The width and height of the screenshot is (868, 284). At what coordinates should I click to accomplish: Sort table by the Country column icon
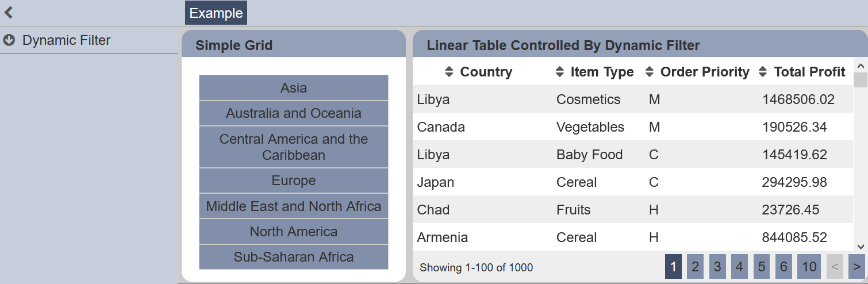coord(450,72)
